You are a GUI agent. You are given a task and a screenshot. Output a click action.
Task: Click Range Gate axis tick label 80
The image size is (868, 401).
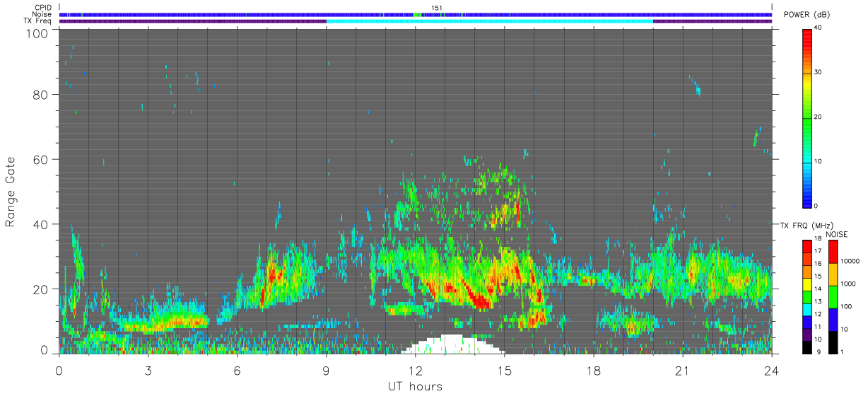click(x=40, y=94)
